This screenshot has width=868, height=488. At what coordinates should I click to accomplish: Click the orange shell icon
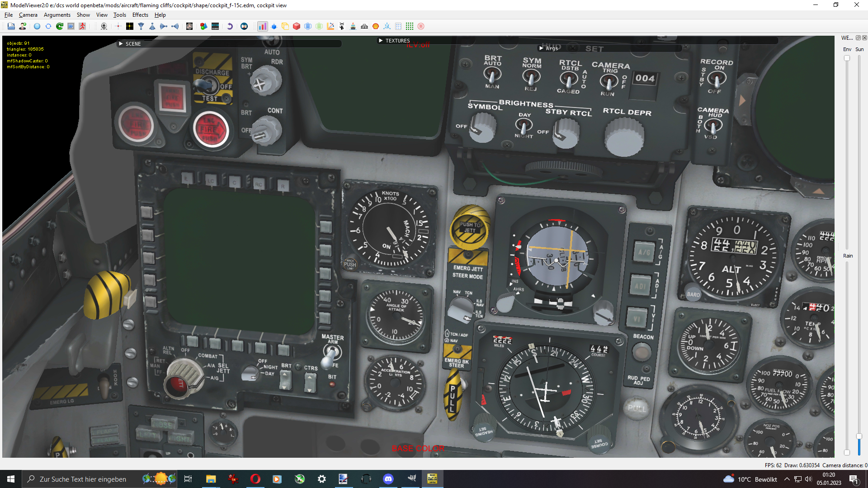point(376,26)
